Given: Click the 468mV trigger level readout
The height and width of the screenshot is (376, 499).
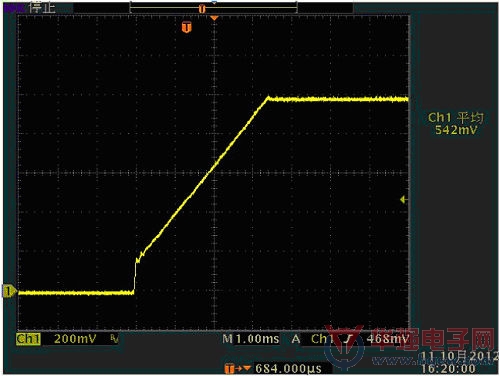Looking at the screenshot, I should point(388,339).
